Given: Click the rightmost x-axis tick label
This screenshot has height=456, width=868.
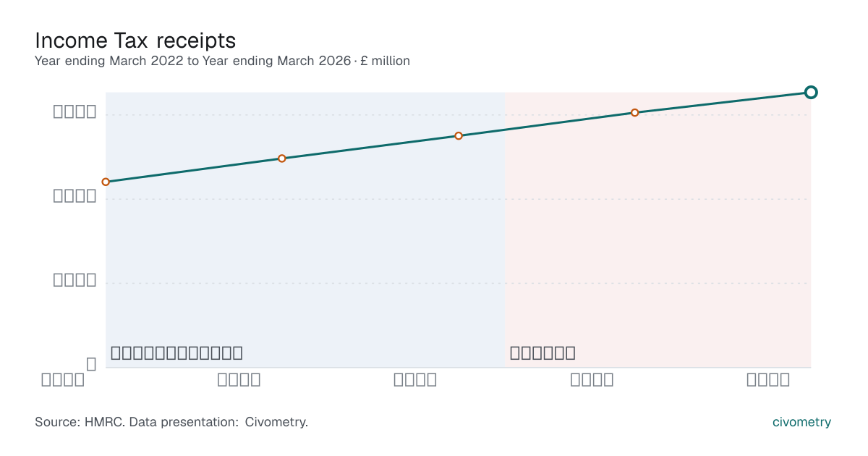Looking at the screenshot, I should click(x=768, y=380).
